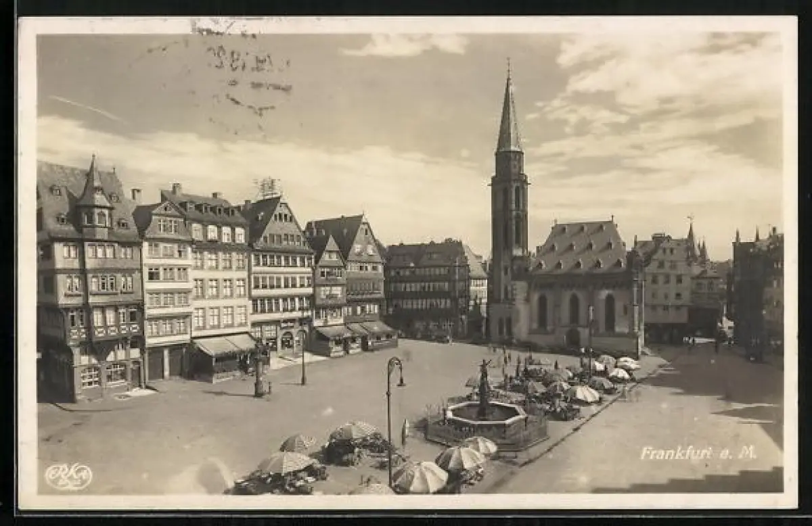
Task: Select the arched church window in the middle
Action: point(574,309)
